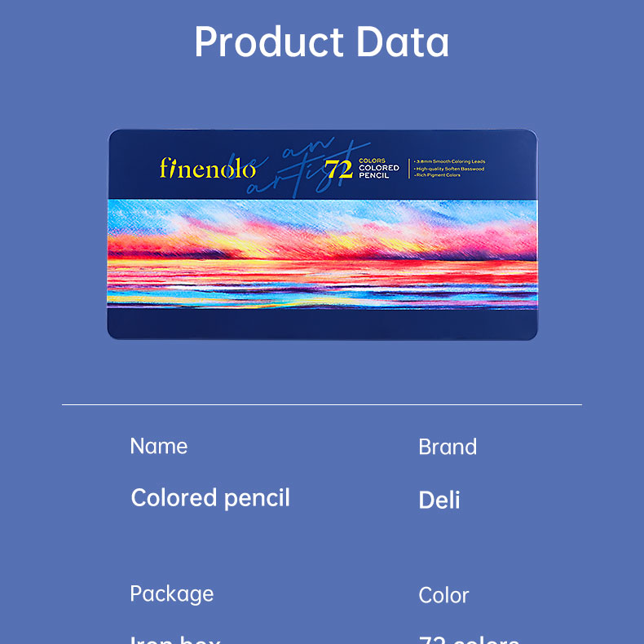The height and width of the screenshot is (644, 644).
Task: Click the 'Brand' field label
Action: click(x=448, y=447)
